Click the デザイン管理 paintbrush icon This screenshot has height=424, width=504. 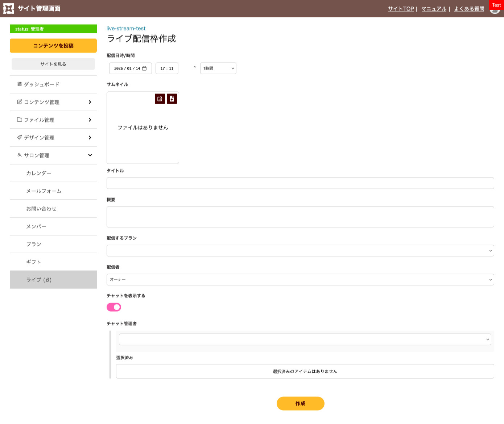point(20,137)
